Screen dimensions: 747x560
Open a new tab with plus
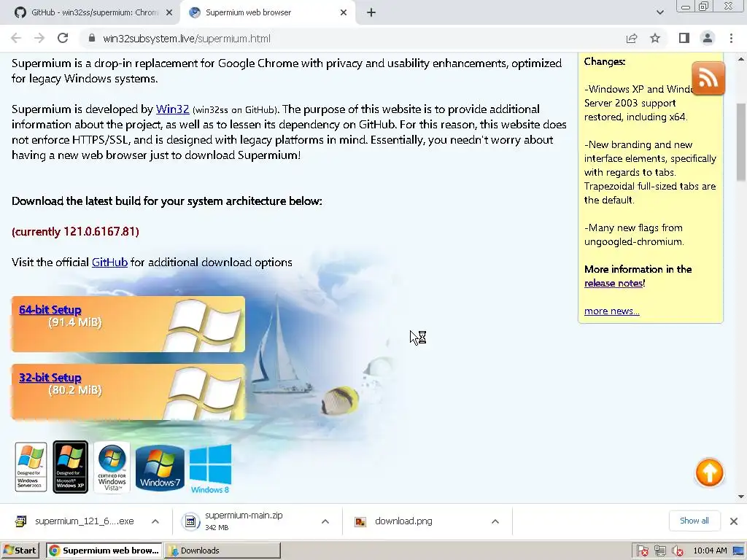tap(371, 12)
